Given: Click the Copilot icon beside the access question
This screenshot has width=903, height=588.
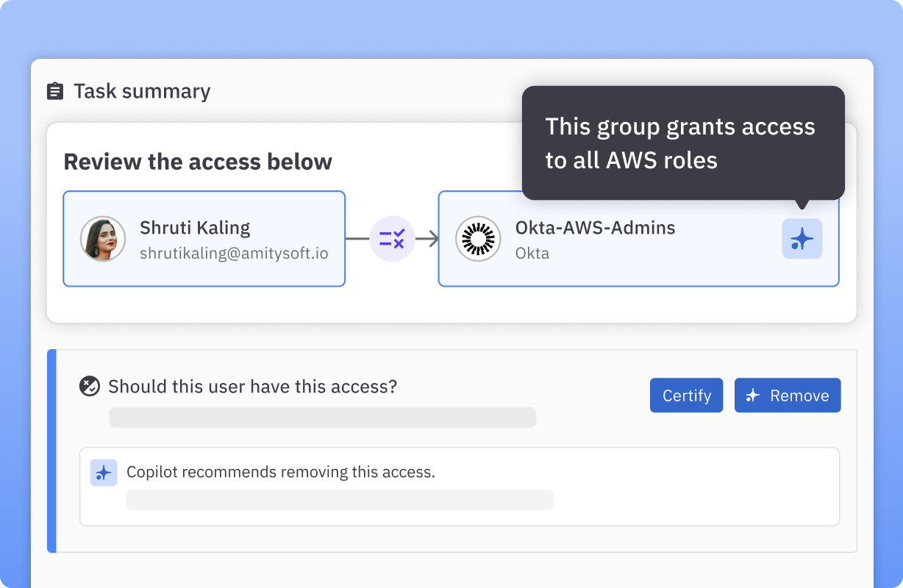Looking at the screenshot, I should pos(90,385).
